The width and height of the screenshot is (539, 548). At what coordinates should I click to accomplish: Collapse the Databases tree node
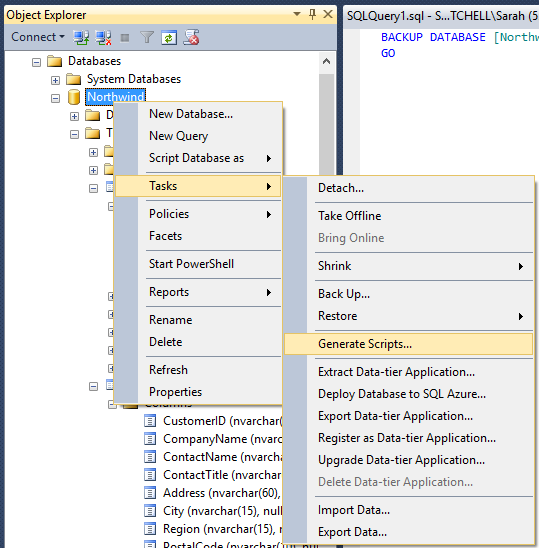pyautogui.click(x=36, y=62)
